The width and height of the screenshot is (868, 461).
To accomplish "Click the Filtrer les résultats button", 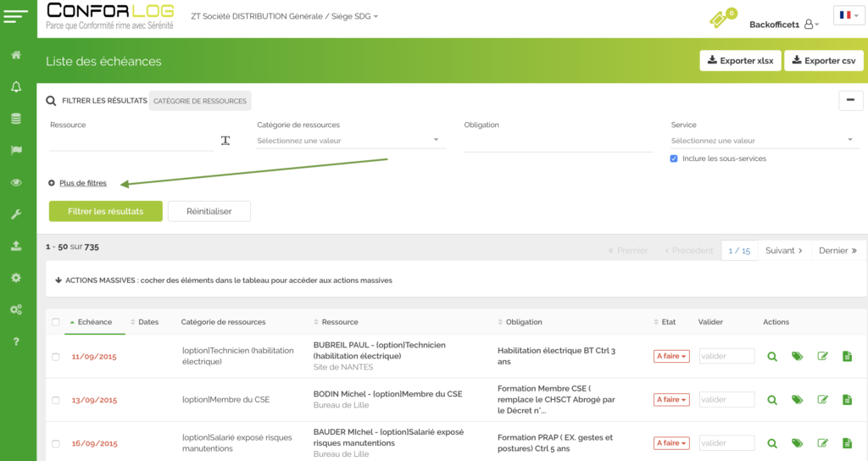I will [105, 211].
